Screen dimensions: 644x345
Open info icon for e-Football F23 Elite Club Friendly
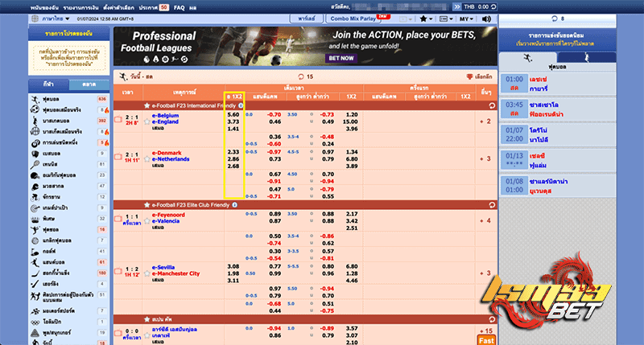tap(234, 205)
